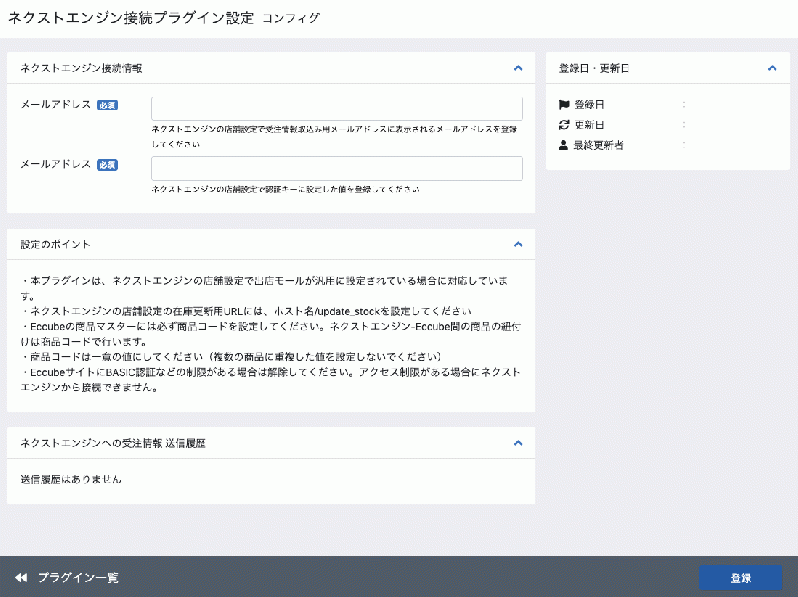The height and width of the screenshot is (597, 798).
Task: Click the 設定のポイント header text
Action: click(x=55, y=244)
